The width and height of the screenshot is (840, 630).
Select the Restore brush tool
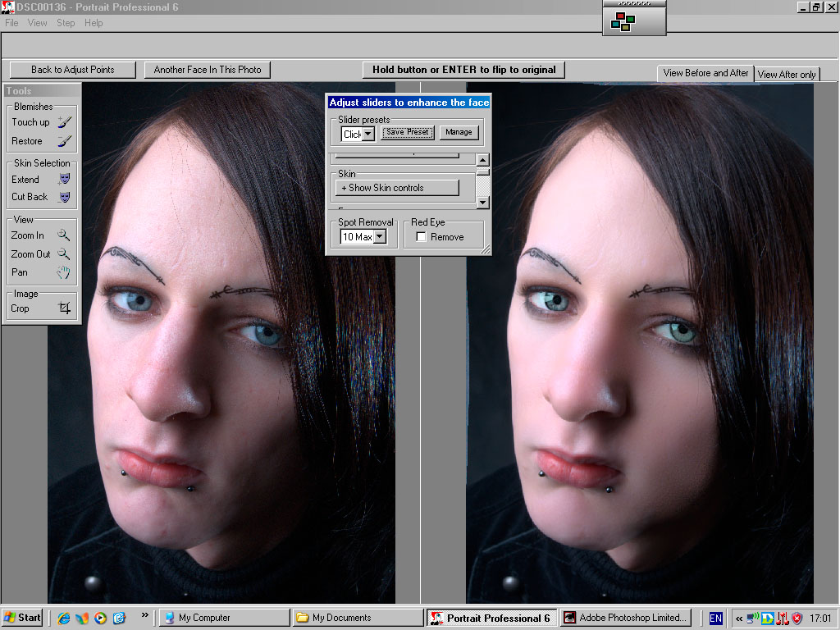42,141
